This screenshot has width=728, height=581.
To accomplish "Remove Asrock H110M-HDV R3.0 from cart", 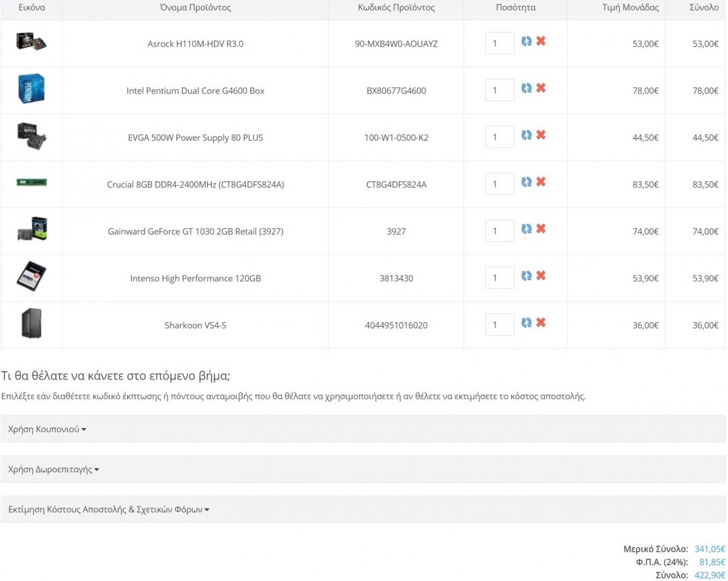I will (x=541, y=41).
